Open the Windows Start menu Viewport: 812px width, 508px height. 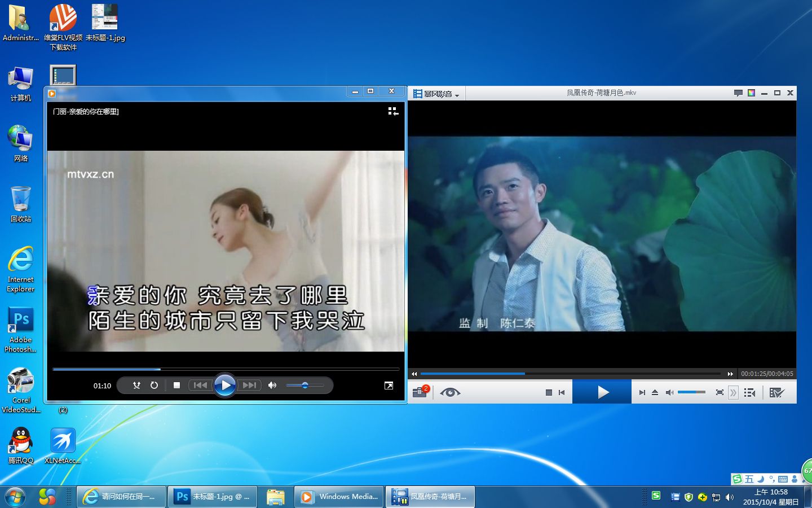coord(15,497)
